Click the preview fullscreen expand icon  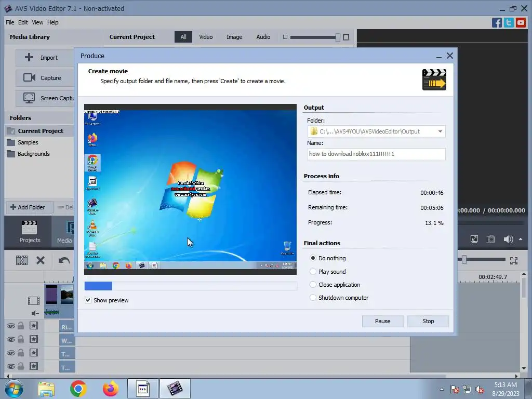474,239
